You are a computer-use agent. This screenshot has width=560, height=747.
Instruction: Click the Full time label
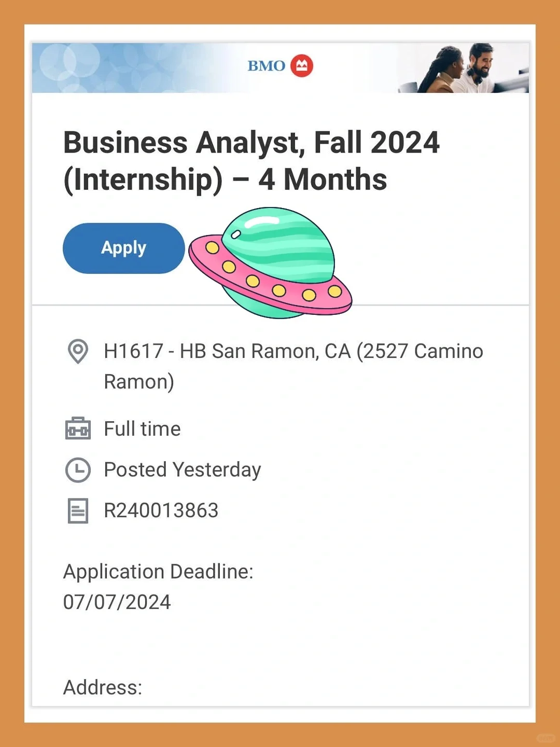[x=142, y=429]
